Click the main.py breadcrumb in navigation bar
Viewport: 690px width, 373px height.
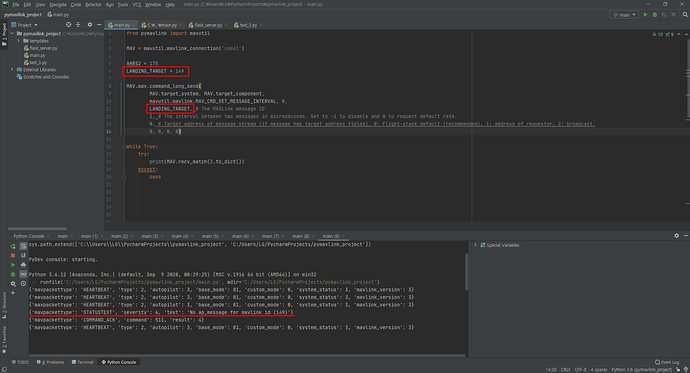pyautogui.click(x=59, y=15)
